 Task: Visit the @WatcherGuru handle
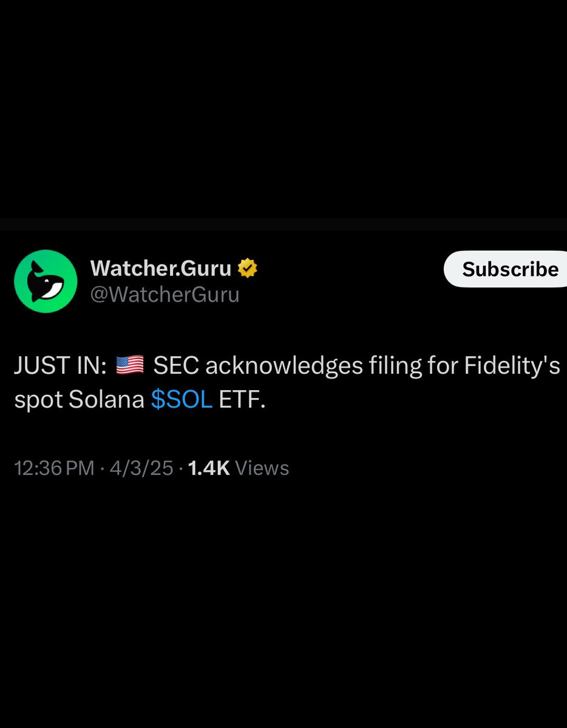[x=165, y=295]
